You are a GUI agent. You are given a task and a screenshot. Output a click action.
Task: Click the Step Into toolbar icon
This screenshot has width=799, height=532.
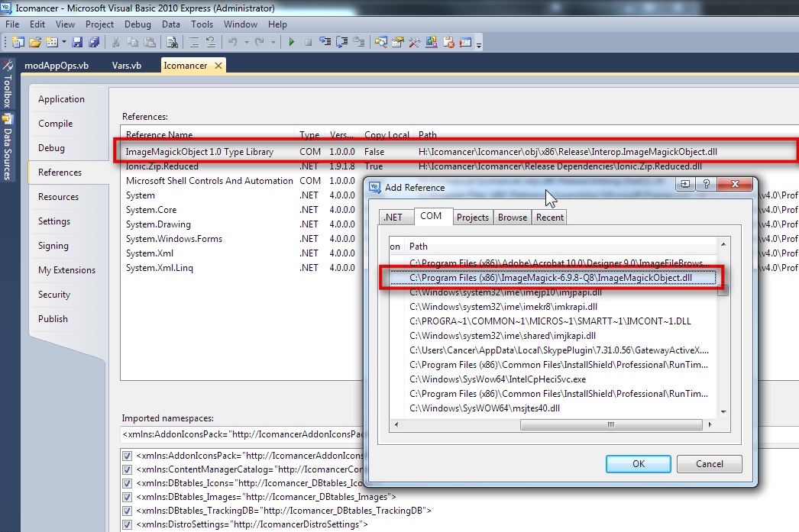325,42
